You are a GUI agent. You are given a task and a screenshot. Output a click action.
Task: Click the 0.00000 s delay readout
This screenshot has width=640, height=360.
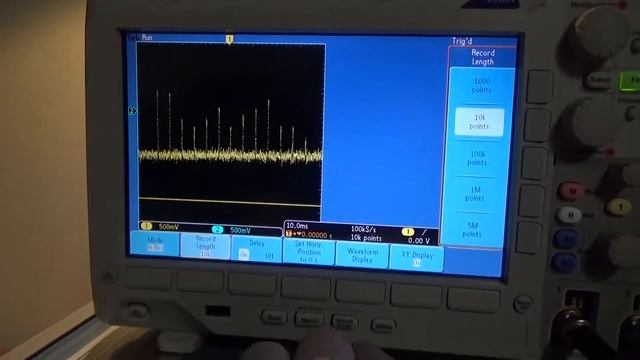pyautogui.click(x=317, y=235)
